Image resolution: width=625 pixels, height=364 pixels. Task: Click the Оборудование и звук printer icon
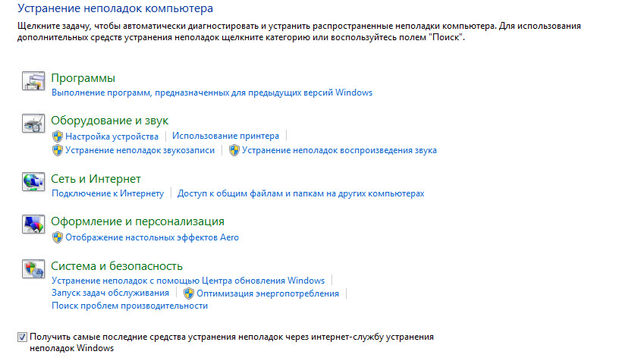point(33,123)
